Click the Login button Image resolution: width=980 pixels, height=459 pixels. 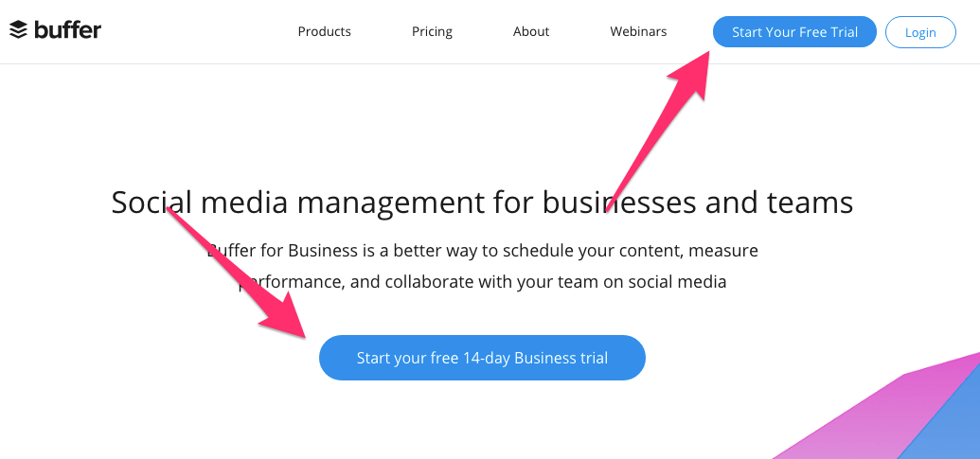point(919,32)
